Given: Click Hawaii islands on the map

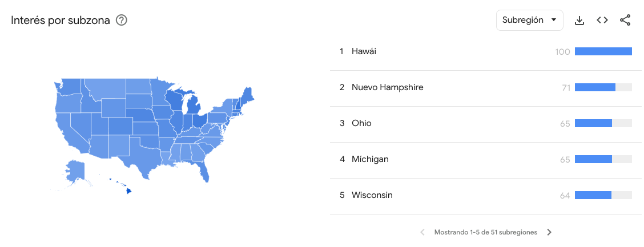Looking at the screenshot, I should [128, 191].
